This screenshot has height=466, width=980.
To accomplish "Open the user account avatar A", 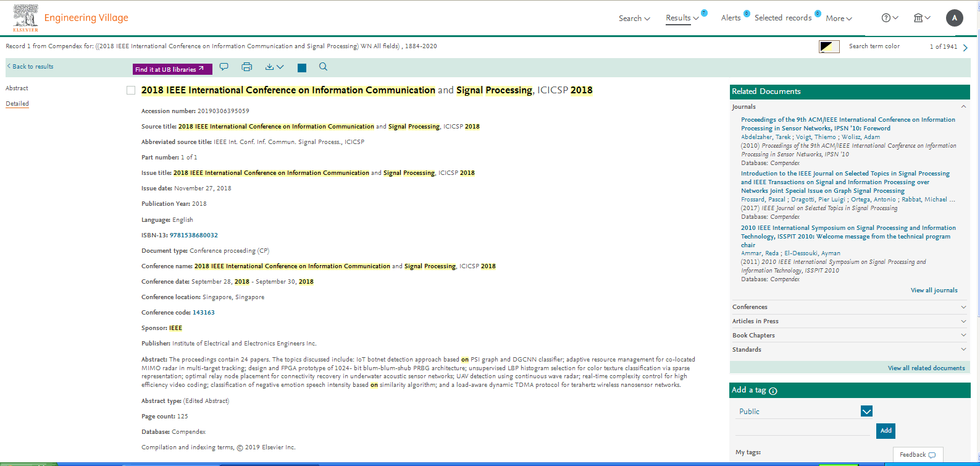I will [955, 18].
